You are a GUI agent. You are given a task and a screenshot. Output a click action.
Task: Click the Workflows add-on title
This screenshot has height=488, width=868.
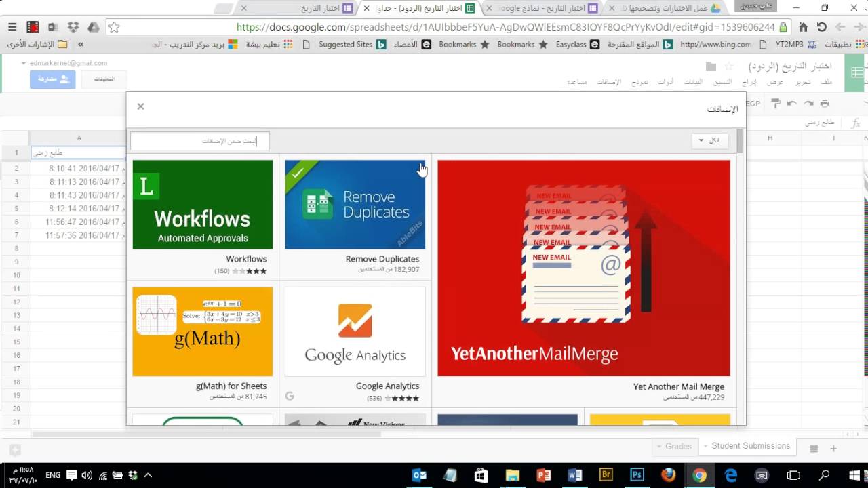246,259
